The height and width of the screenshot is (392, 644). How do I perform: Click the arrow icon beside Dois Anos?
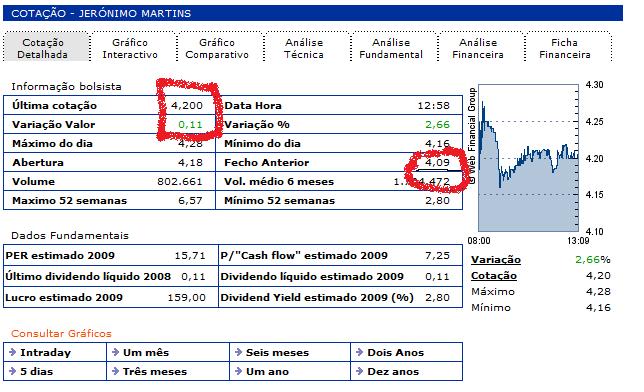359,352
